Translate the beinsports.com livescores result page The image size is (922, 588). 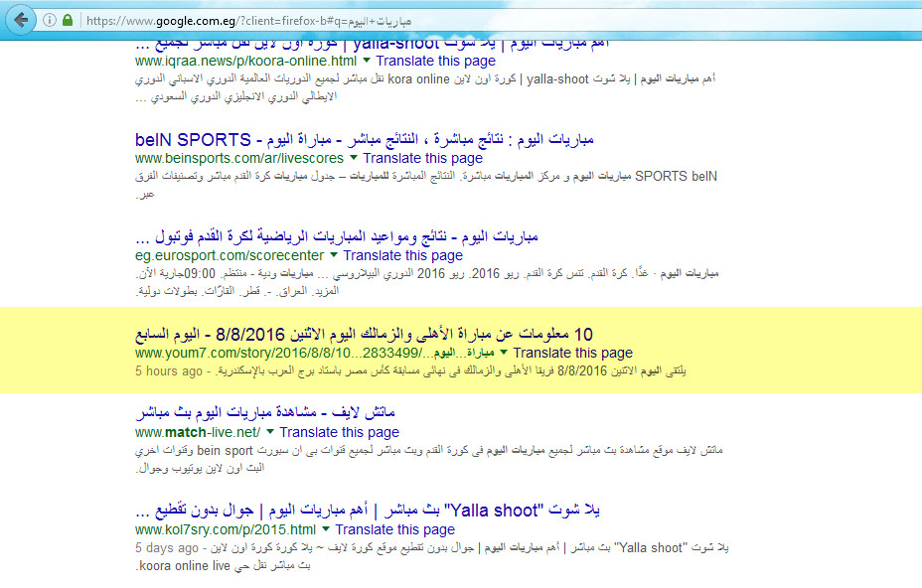[423, 158]
